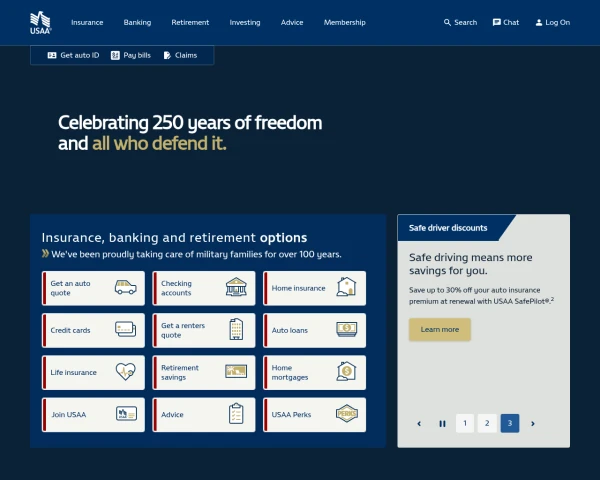Click the USAA logo

41,23
